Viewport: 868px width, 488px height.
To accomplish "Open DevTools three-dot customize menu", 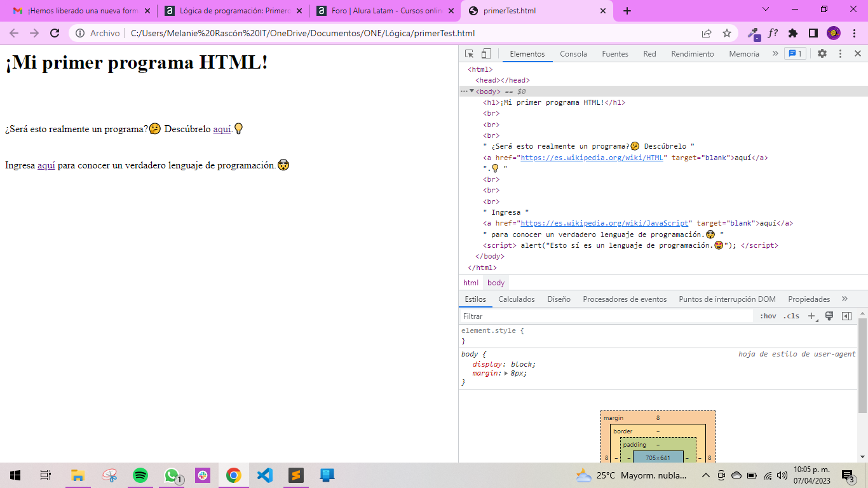I will coord(840,54).
